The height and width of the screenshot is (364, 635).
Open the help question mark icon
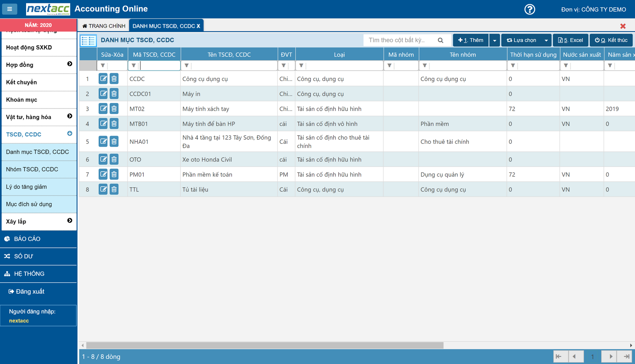pyautogui.click(x=529, y=9)
